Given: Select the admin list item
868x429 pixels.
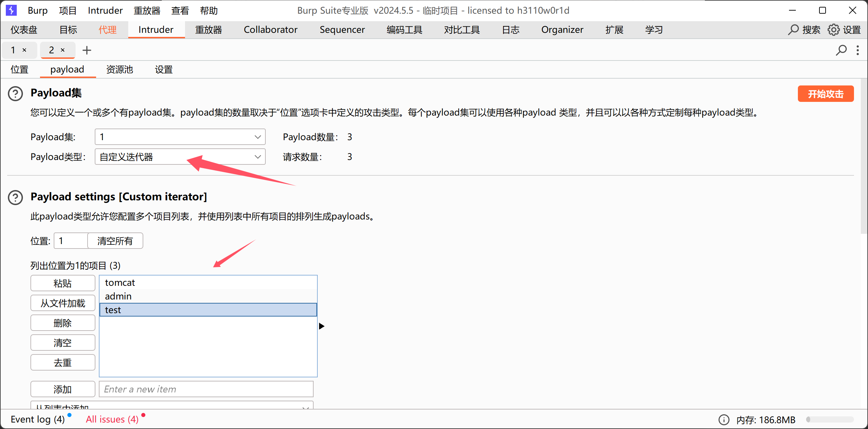Looking at the screenshot, I should click(x=208, y=296).
